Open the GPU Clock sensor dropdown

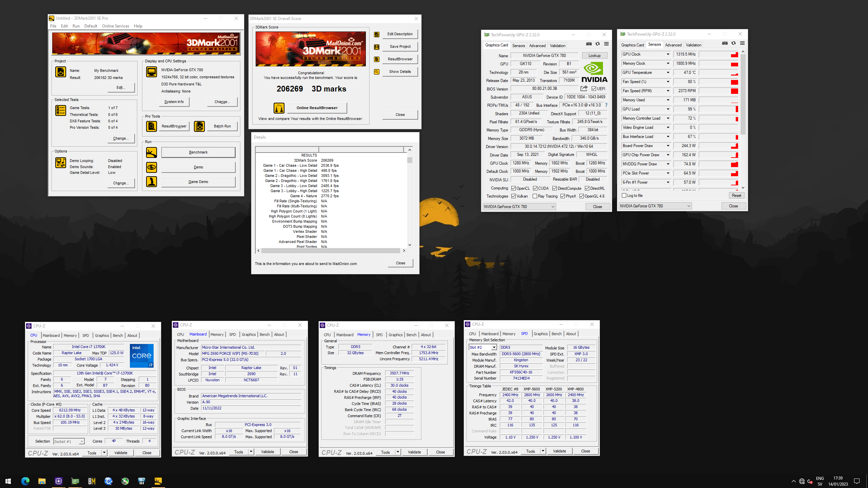tap(668, 54)
